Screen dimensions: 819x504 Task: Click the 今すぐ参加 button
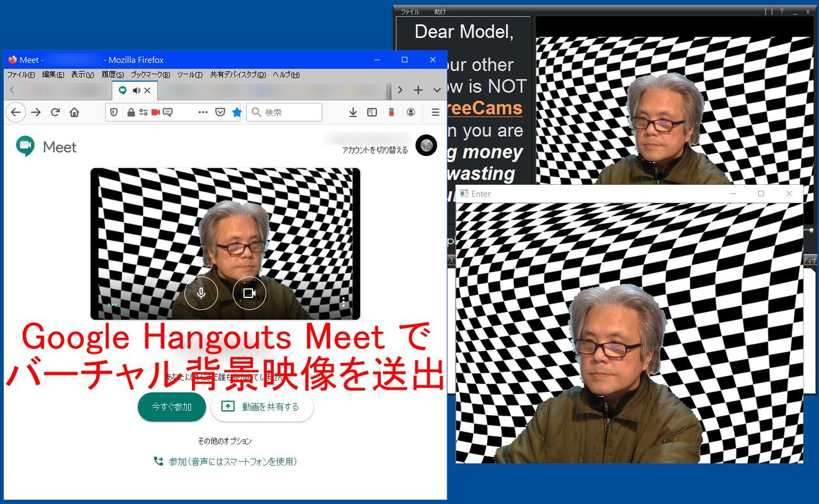tap(171, 407)
